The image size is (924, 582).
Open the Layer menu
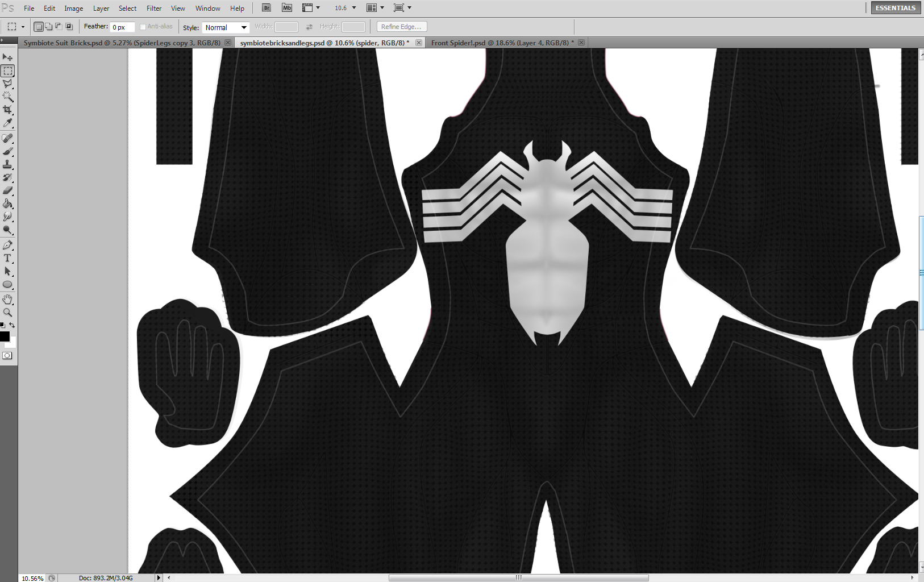pos(101,8)
